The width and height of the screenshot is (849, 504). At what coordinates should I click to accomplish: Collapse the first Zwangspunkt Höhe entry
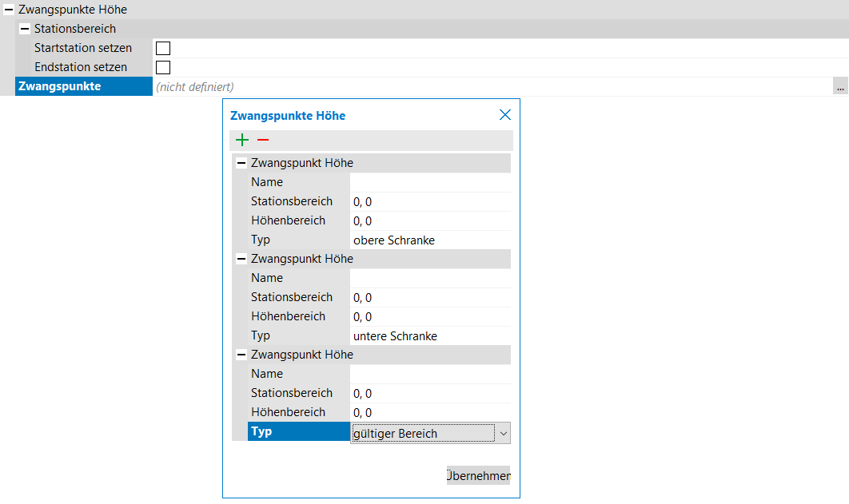point(241,163)
